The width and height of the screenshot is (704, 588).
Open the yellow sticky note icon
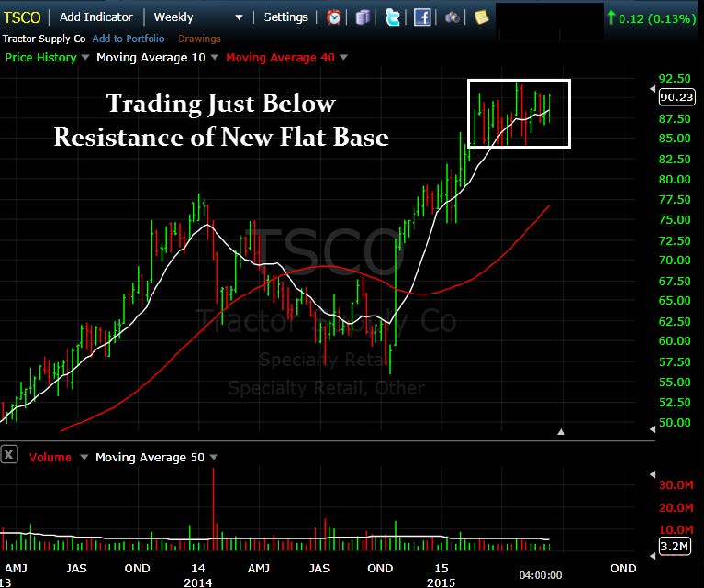[481, 17]
